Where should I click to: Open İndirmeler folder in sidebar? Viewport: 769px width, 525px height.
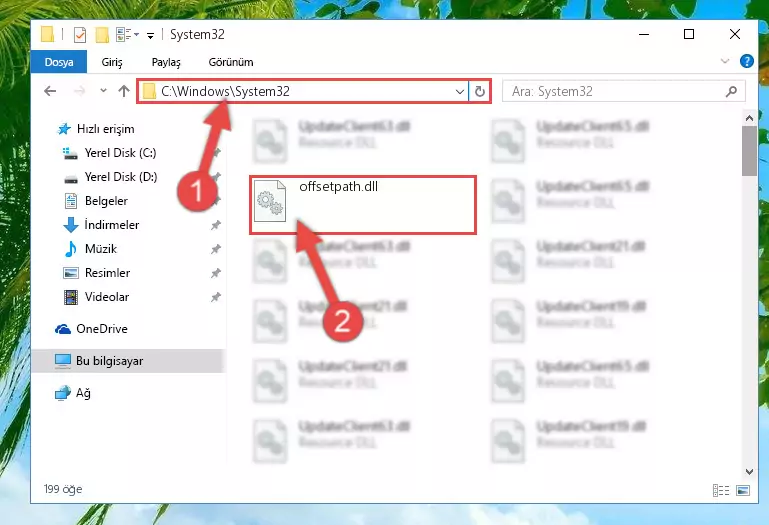(x=111, y=225)
